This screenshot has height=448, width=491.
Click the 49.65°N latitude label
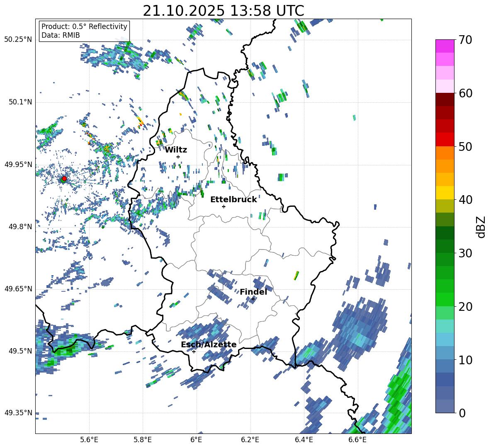click(18, 288)
